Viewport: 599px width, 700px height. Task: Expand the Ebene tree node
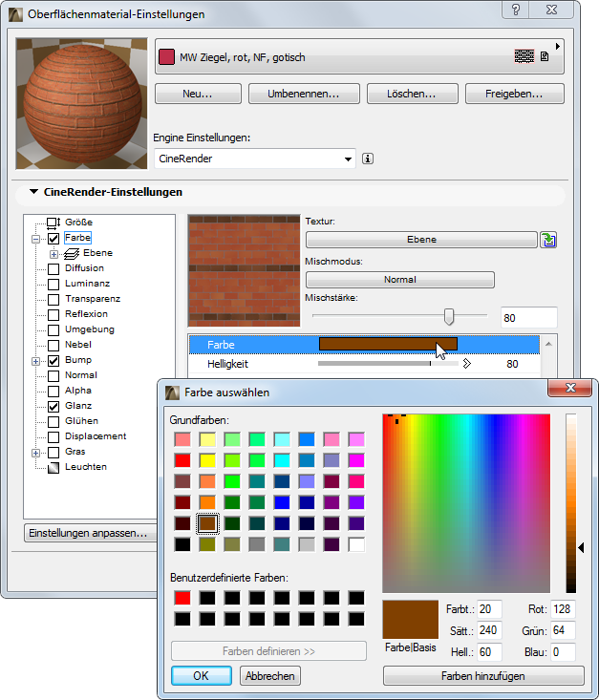pyautogui.click(x=53, y=254)
